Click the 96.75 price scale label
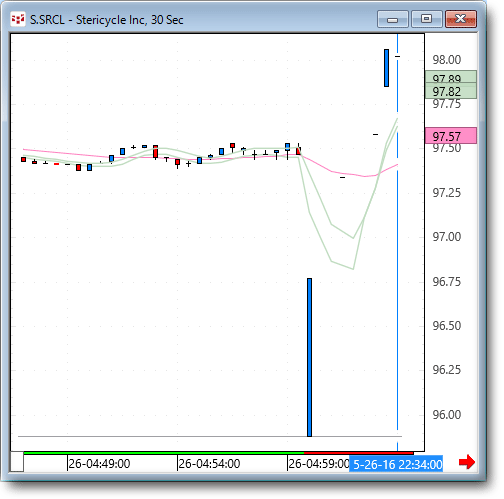 click(447, 281)
